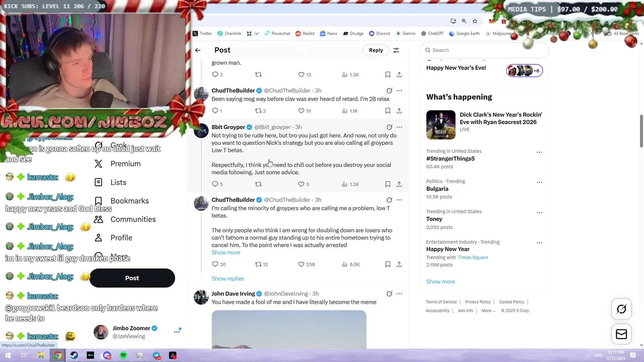Open Jimbo Zoomer account switcher dots
This screenshot has height=362, width=644.
click(177, 331)
